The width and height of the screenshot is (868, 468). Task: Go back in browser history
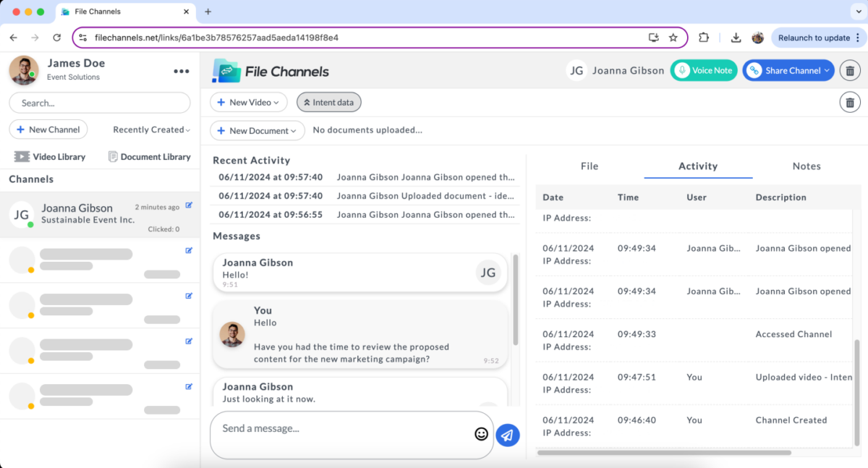click(x=14, y=38)
